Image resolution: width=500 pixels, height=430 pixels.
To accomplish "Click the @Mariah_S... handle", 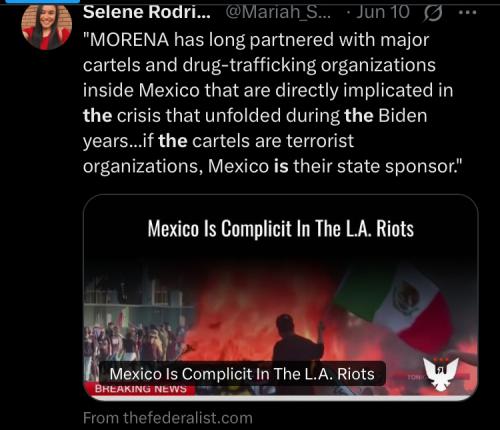I will click(278, 13).
